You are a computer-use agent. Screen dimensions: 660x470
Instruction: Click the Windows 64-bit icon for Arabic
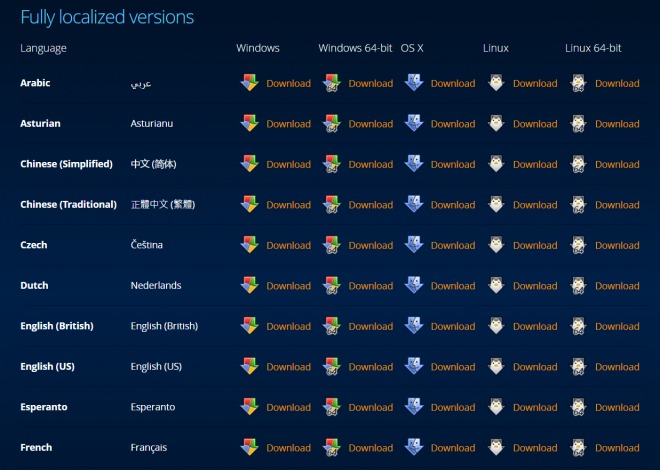tap(331, 83)
